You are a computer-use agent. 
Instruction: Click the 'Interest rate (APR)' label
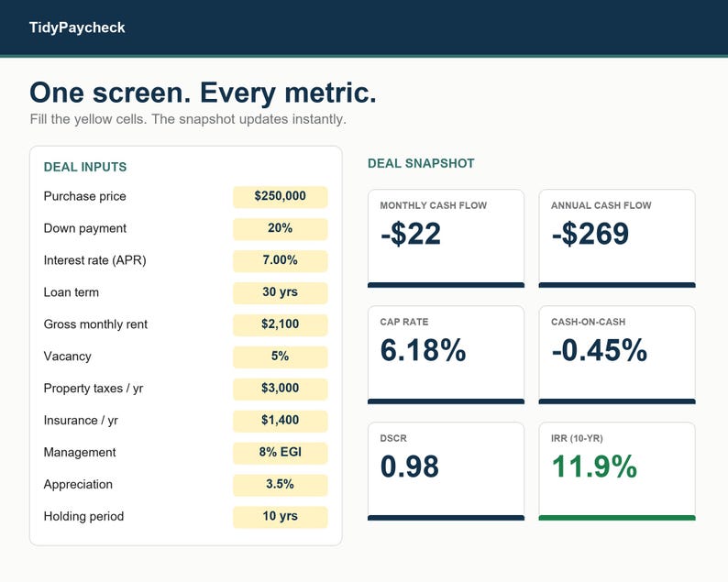[x=94, y=260]
